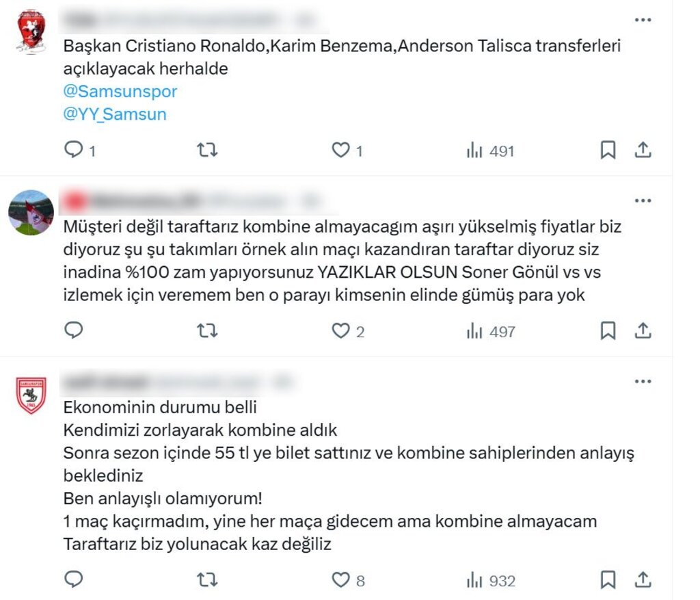Open the @Samsunspor mention link
The image size is (700, 600).
[x=120, y=91]
